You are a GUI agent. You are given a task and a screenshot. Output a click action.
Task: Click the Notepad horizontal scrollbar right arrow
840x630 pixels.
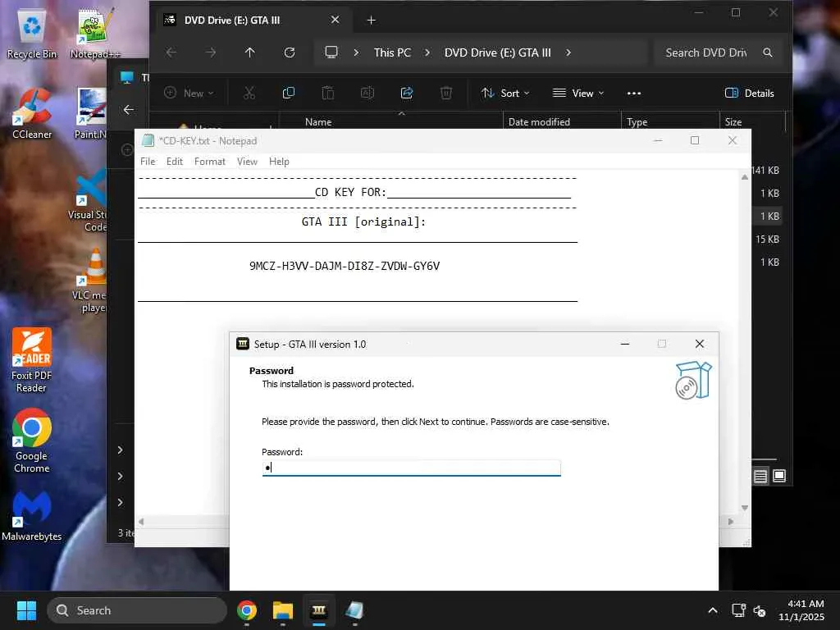731,521
